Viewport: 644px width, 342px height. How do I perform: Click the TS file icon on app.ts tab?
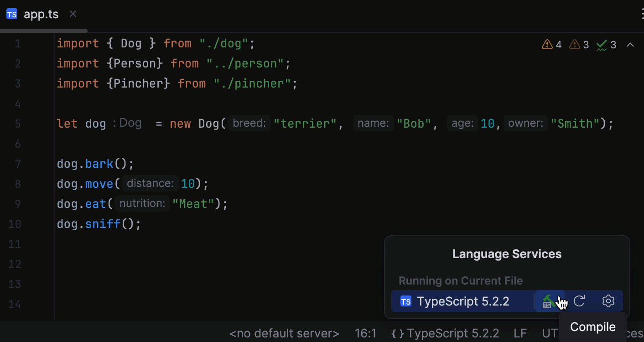pos(11,14)
